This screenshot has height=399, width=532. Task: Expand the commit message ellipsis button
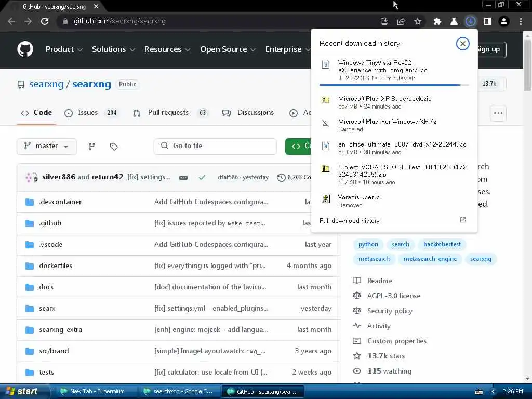click(x=183, y=178)
